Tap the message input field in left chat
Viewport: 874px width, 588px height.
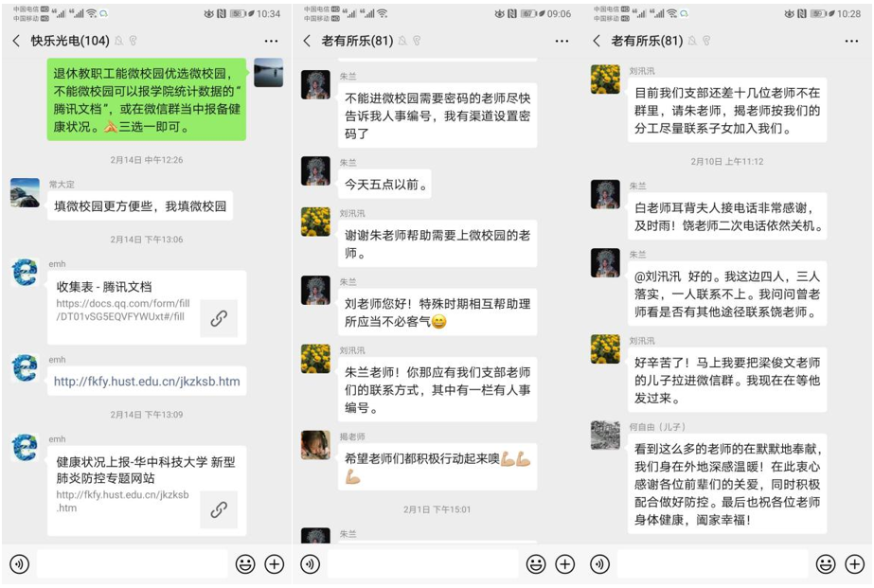133,564
